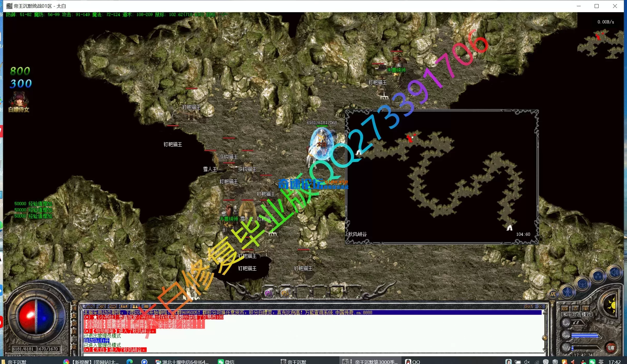Image resolution: width=627 pixels, height=364 pixels.
Task: Click the house icon in the chat toolbar
Action: point(113,307)
